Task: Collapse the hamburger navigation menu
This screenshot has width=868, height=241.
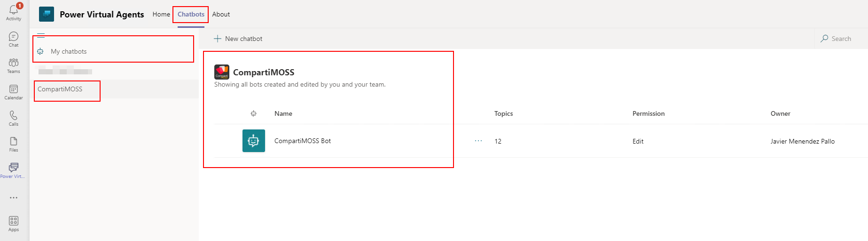Action: pyautogui.click(x=41, y=35)
